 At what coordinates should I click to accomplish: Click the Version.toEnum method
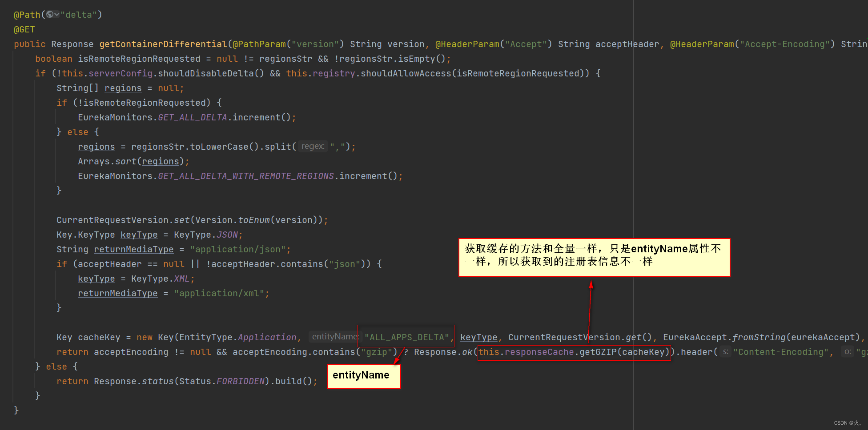254,220
